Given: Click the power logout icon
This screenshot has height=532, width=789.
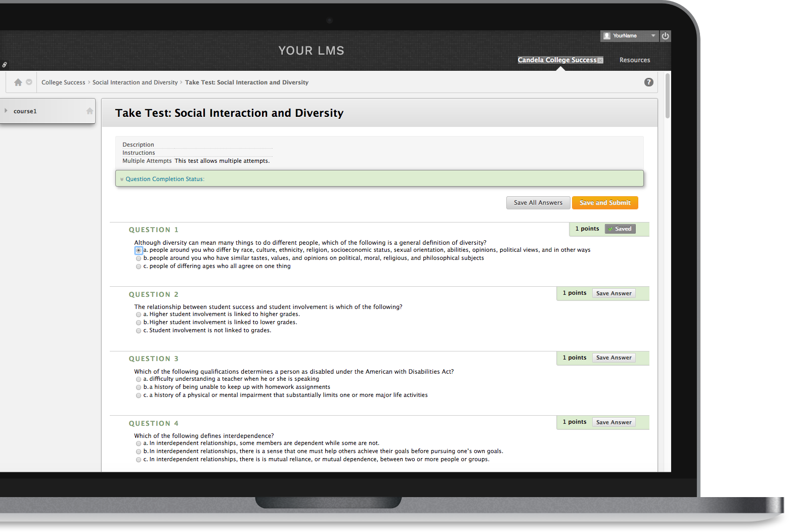Looking at the screenshot, I should pos(665,36).
